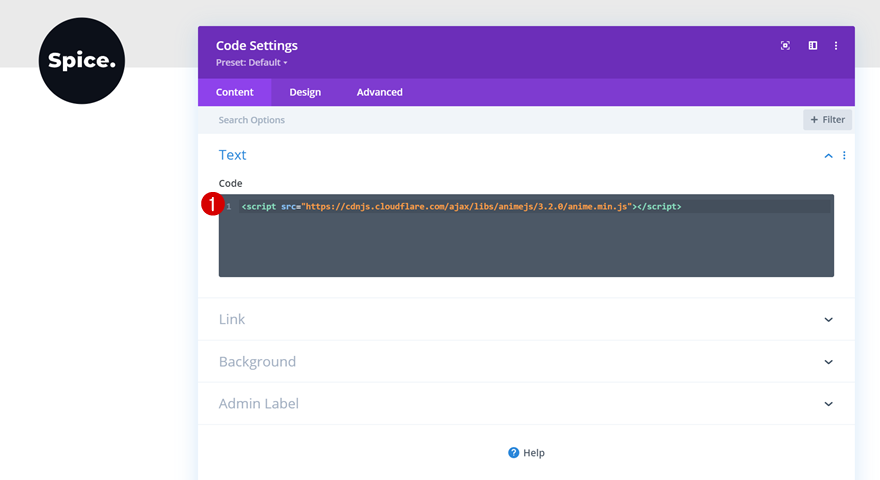Expand the Link section
This screenshot has height=480, width=880.
828,320
